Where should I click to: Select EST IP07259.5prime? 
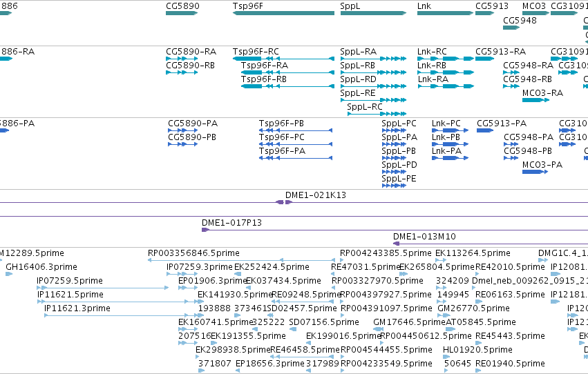[x=102, y=288]
